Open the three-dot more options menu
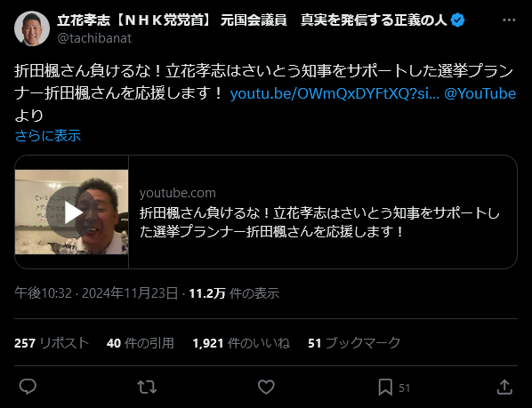532x408 pixels. point(509,20)
